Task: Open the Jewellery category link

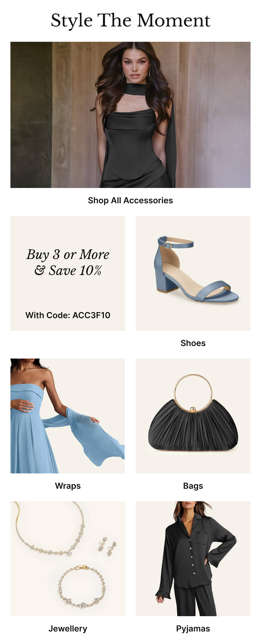Action: pos(68,629)
